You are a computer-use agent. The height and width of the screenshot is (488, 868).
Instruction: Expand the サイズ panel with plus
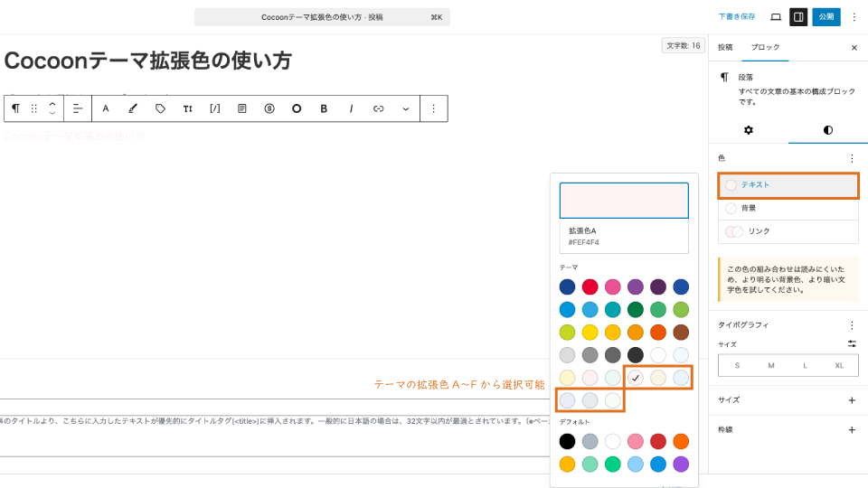click(852, 400)
